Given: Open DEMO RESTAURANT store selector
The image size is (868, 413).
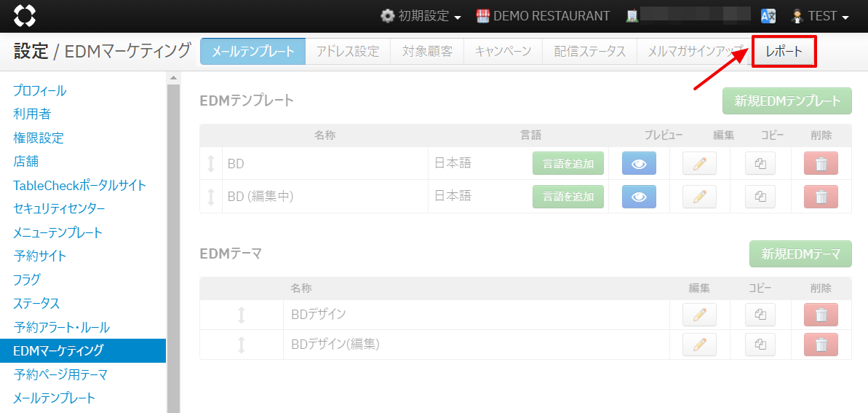Looking at the screenshot, I should pos(543,16).
